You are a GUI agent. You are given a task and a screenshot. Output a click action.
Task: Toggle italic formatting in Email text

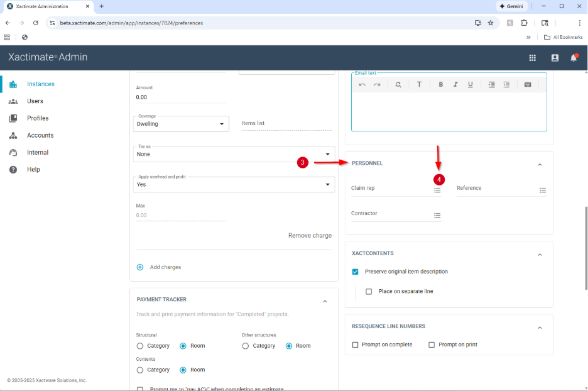tap(455, 84)
